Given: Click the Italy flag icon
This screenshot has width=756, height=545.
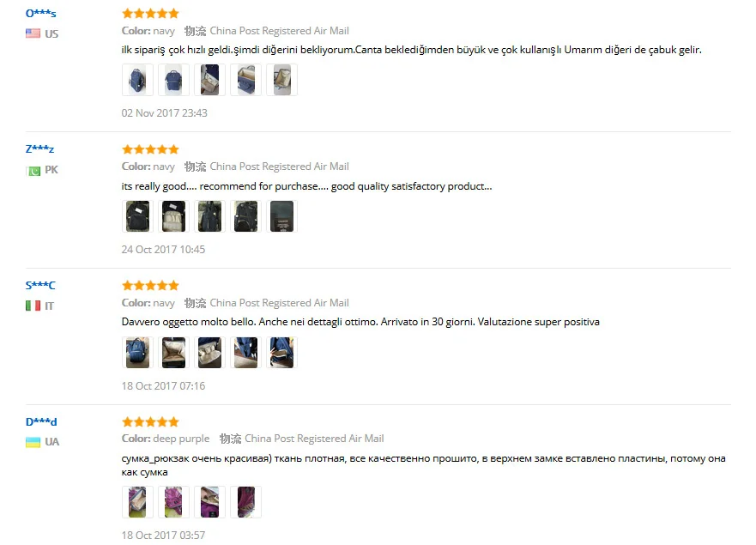Looking at the screenshot, I should 33,306.
